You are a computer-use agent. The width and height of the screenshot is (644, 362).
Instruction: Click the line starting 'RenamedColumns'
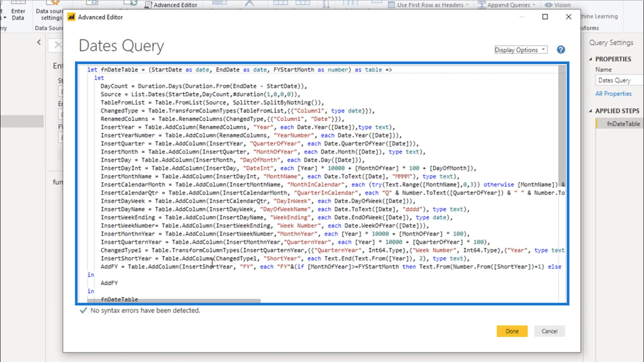click(223, 119)
